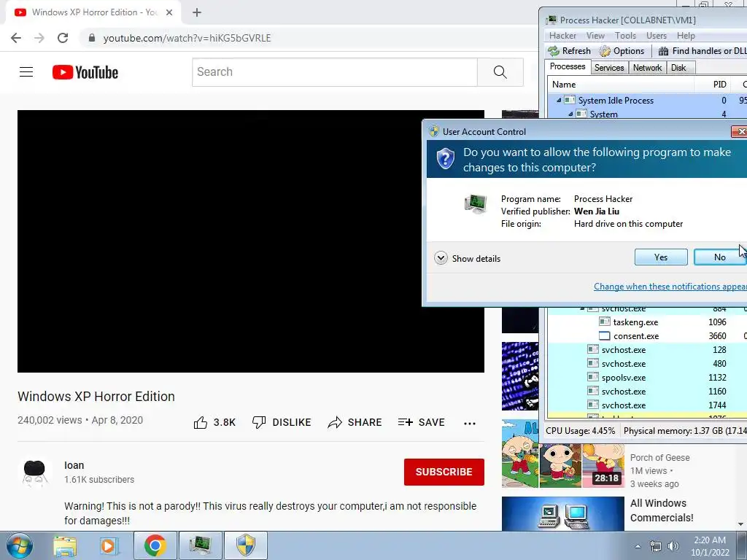This screenshot has width=747, height=560.
Task: Reload the YouTube page
Action: pyautogui.click(x=63, y=38)
